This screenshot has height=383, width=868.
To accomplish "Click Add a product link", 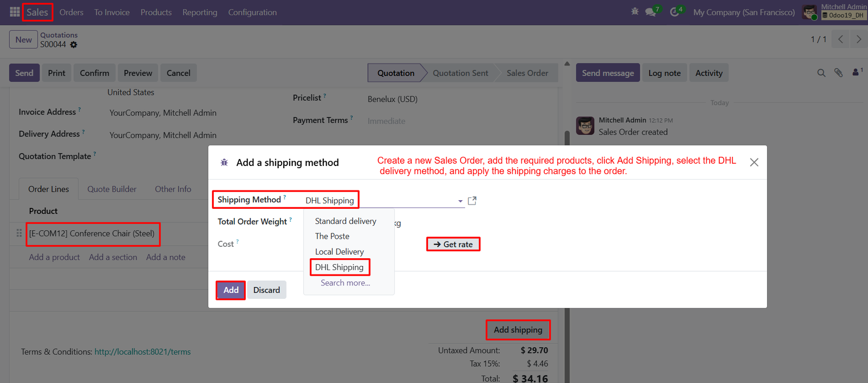I will (54, 257).
